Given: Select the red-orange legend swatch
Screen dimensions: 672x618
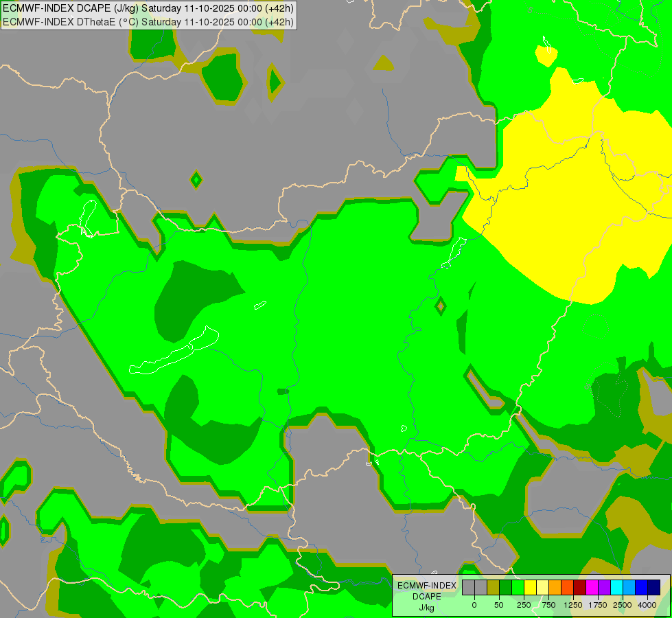Looking at the screenshot, I should (568, 587).
